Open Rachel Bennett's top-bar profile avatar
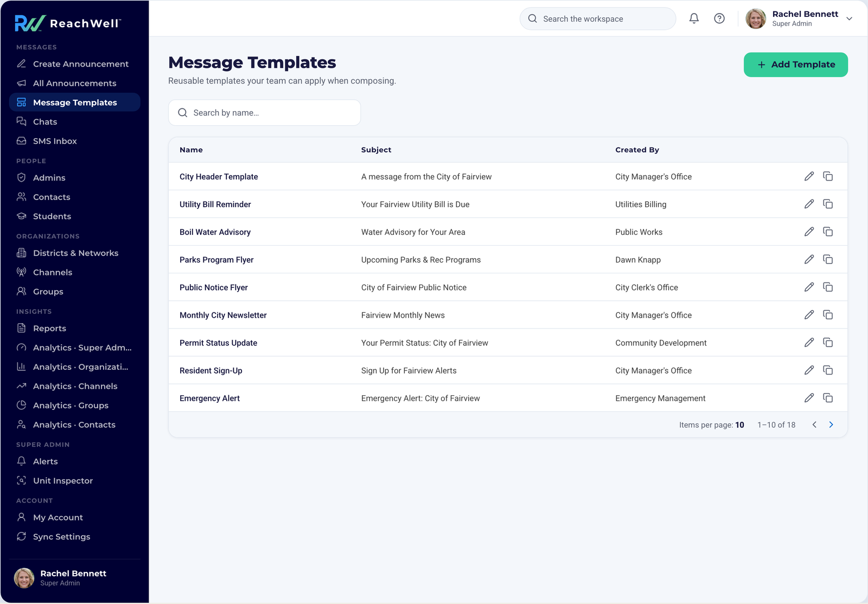The width and height of the screenshot is (868, 604). (756, 18)
